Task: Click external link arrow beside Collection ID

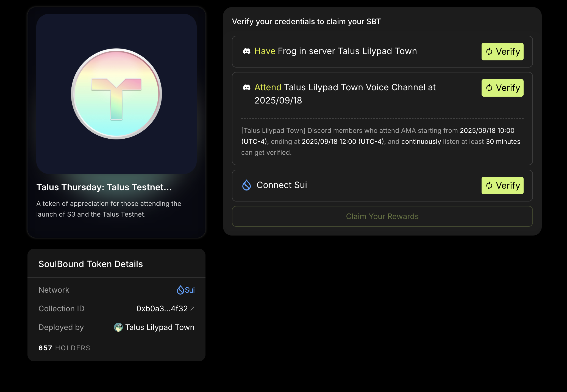Action: [193, 309]
